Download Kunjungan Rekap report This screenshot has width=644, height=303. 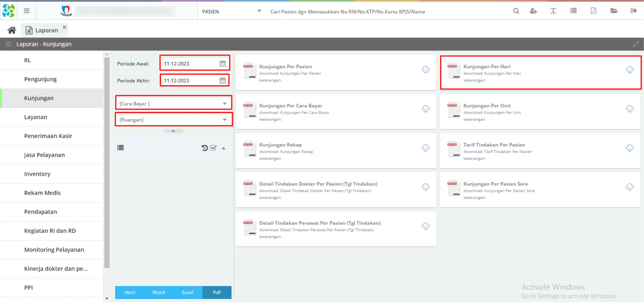tap(425, 148)
